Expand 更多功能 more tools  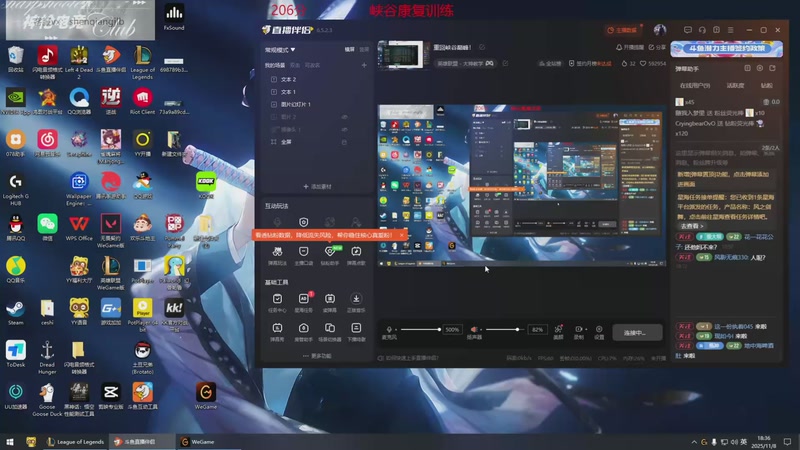click(317, 356)
